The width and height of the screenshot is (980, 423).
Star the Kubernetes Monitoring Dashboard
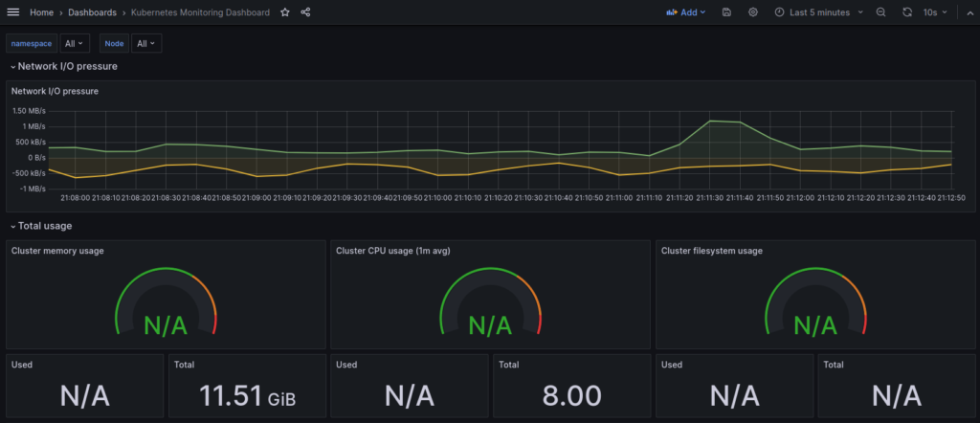click(285, 12)
